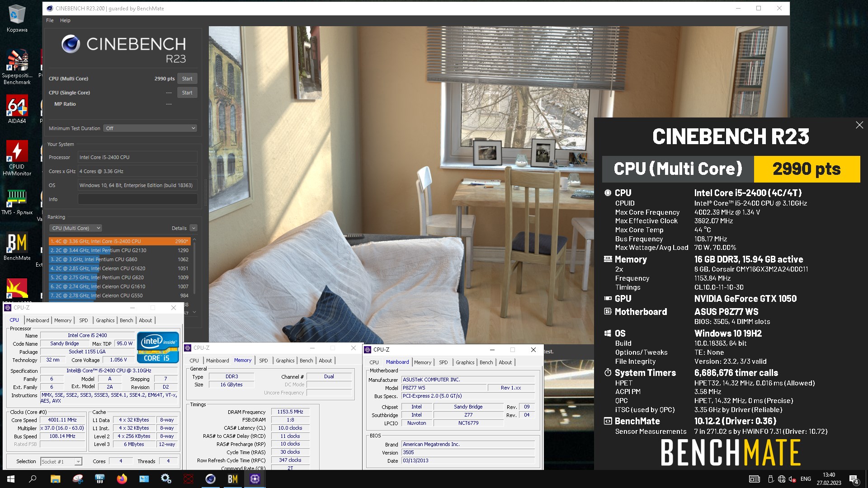Viewport: 868px width, 488px height.
Task: Open Bench tab in first CPU-Z window
Action: (127, 320)
